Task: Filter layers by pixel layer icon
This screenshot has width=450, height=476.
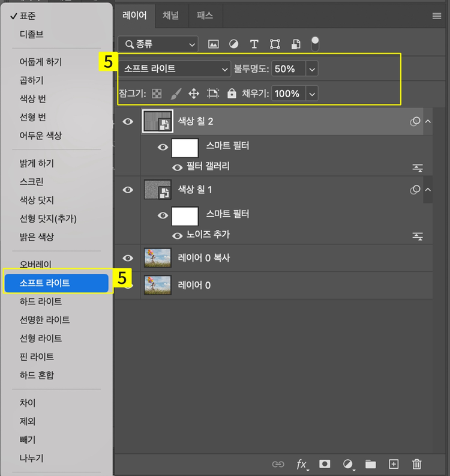Action: (214, 44)
